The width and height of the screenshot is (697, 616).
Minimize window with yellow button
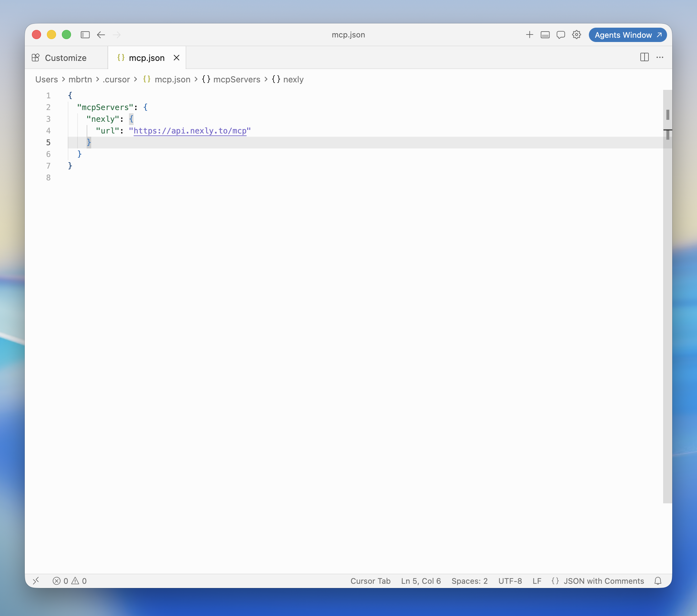(51, 35)
